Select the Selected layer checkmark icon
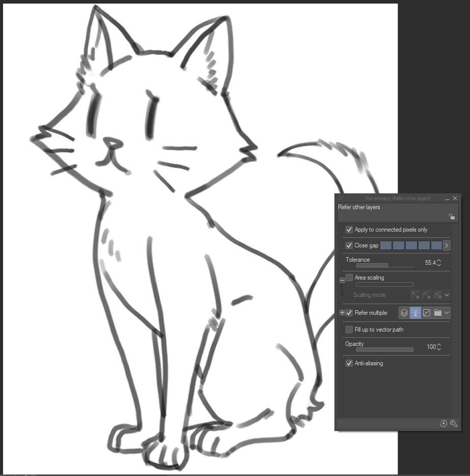Image resolution: width=470 pixels, height=476 pixels. point(426,313)
